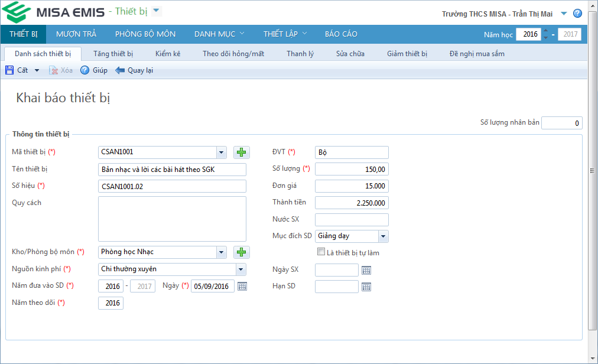Click the blue help icon at top right
Viewport: 598px width, 364px height.
pyautogui.click(x=577, y=14)
